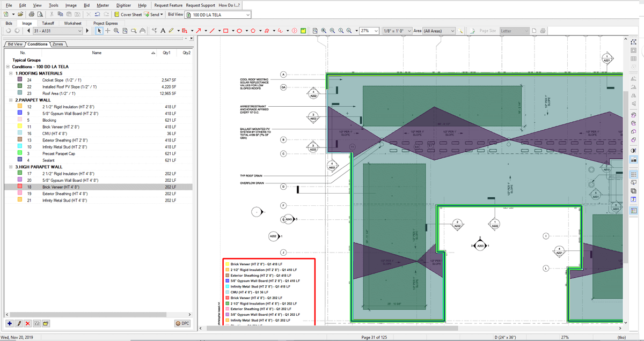This screenshot has height=341, width=644.
Task: Go to the next page arrow
Action: [x=87, y=31]
